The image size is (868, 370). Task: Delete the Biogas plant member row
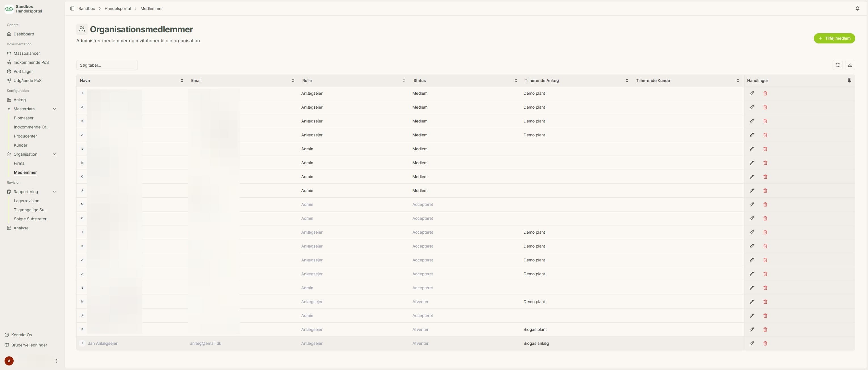[x=765, y=329]
